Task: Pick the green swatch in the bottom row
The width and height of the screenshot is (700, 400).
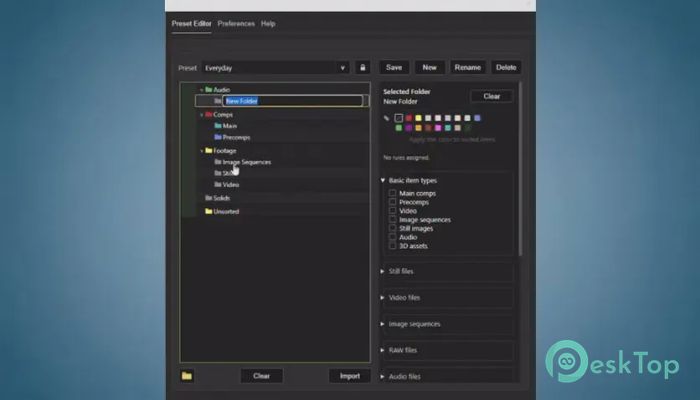Action: (x=399, y=128)
